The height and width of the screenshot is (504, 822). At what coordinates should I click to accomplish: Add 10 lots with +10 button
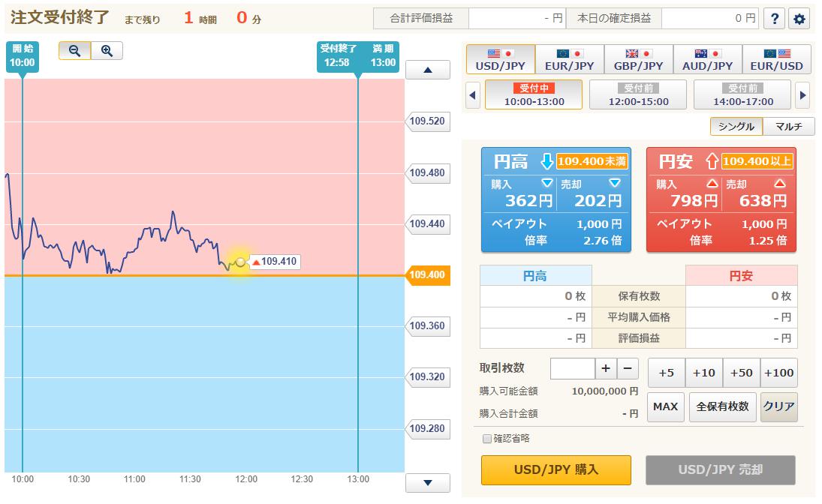point(704,373)
